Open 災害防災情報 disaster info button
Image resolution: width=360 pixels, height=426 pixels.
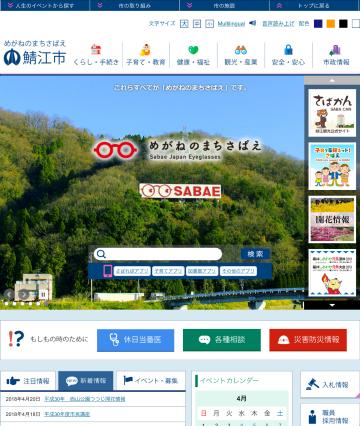point(308,340)
